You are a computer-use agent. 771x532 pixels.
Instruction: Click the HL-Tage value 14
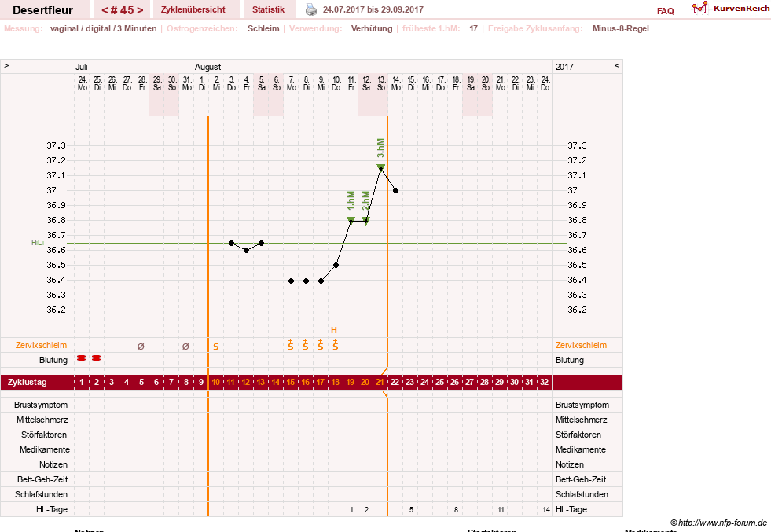click(x=545, y=510)
